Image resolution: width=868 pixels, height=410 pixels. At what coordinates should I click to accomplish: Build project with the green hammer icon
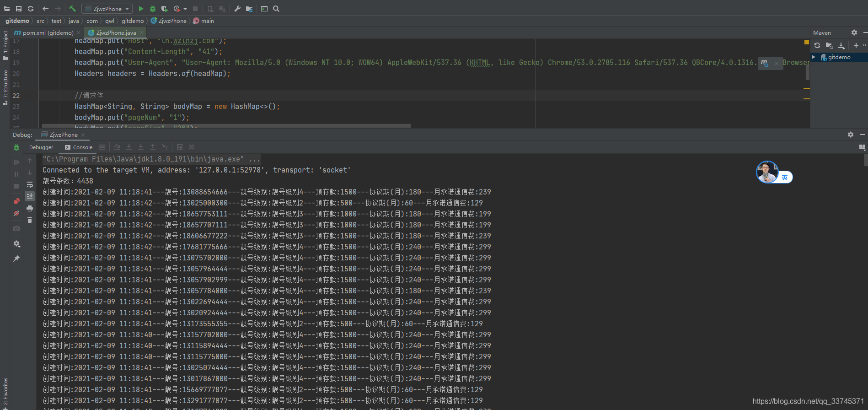[x=72, y=9]
